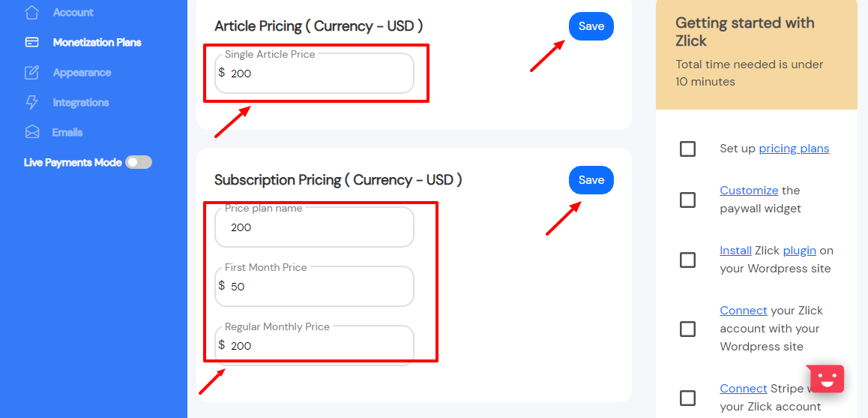Viewport: 868px width, 418px height.
Task: Check the 'Set up pricing plans' checkbox
Action: (x=687, y=149)
